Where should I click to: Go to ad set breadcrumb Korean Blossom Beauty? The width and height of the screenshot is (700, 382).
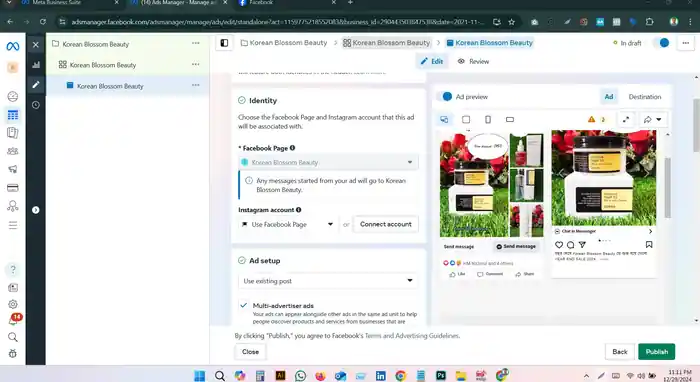(x=387, y=43)
